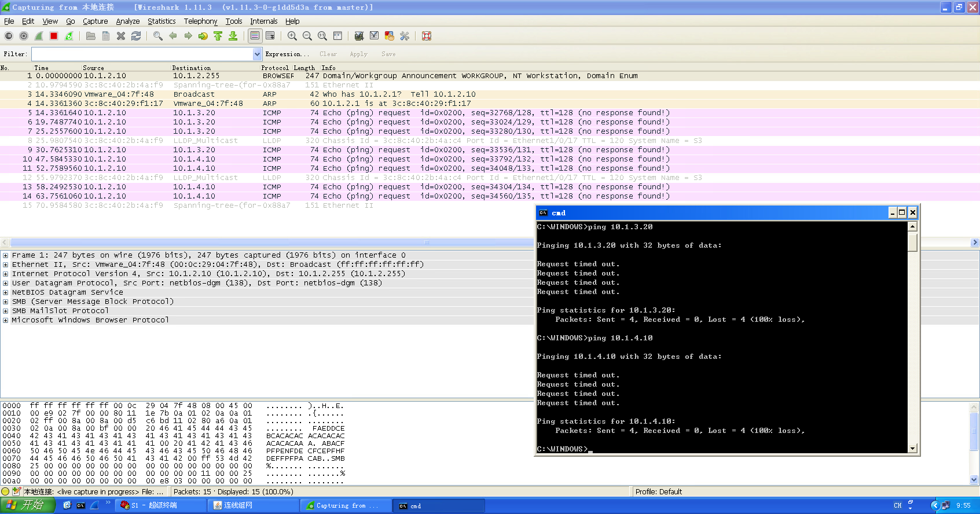Click the cmd window vertical scrollbar thumb
Image resolution: width=980 pixels, height=514 pixels.
click(x=912, y=241)
